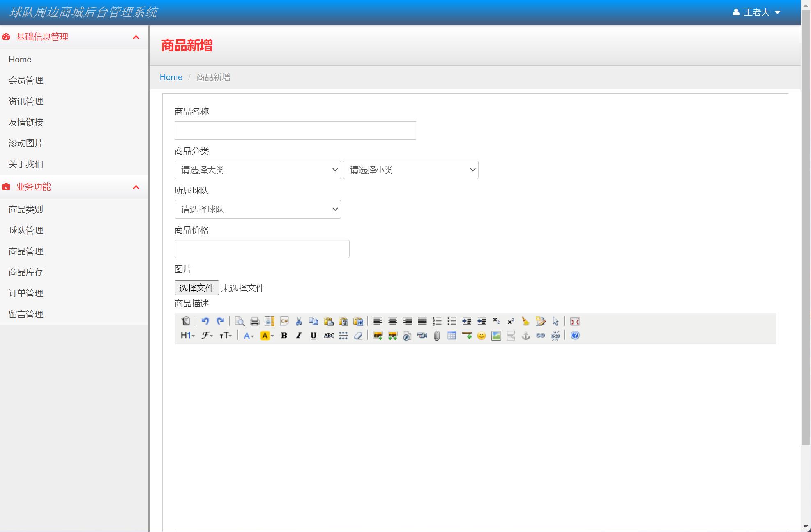Go to 订单管理 in the sidebar
The image size is (811, 532).
(x=26, y=293)
